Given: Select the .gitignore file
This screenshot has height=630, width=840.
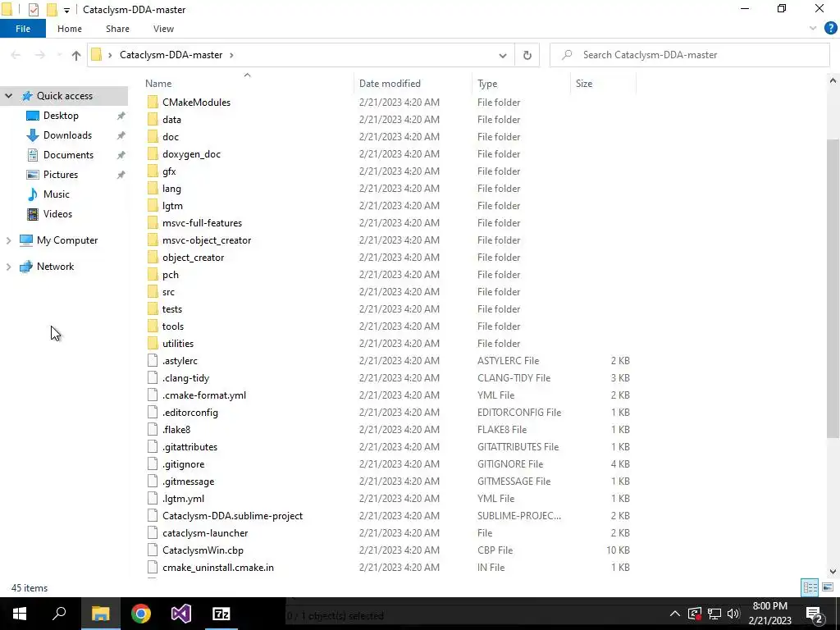Looking at the screenshot, I should pyautogui.click(x=183, y=464).
